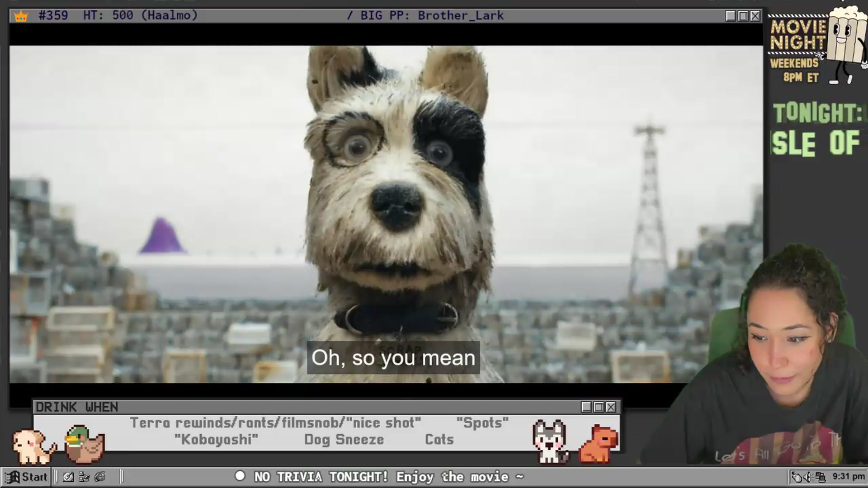Click the network computers tray icon
The width and height of the screenshot is (868, 488).
click(x=821, y=477)
